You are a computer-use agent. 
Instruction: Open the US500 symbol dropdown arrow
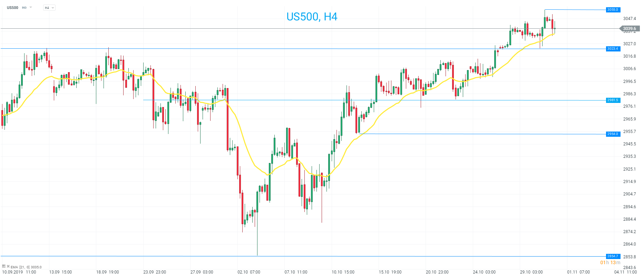[x=31, y=7]
